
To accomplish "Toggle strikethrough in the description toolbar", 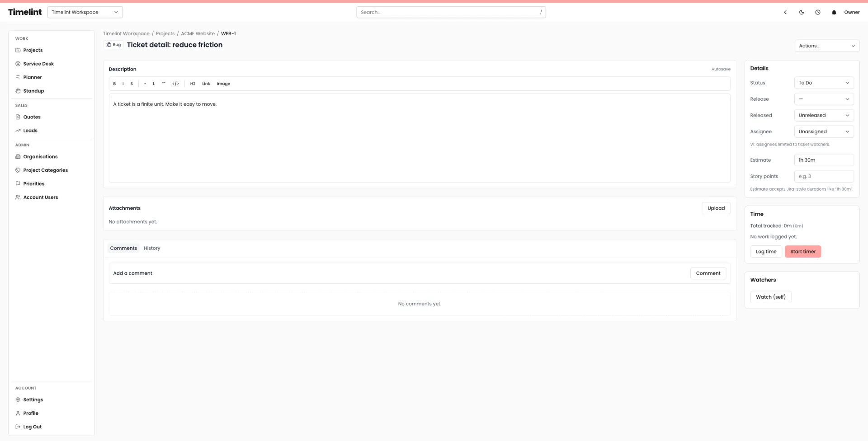I will 132,84.
